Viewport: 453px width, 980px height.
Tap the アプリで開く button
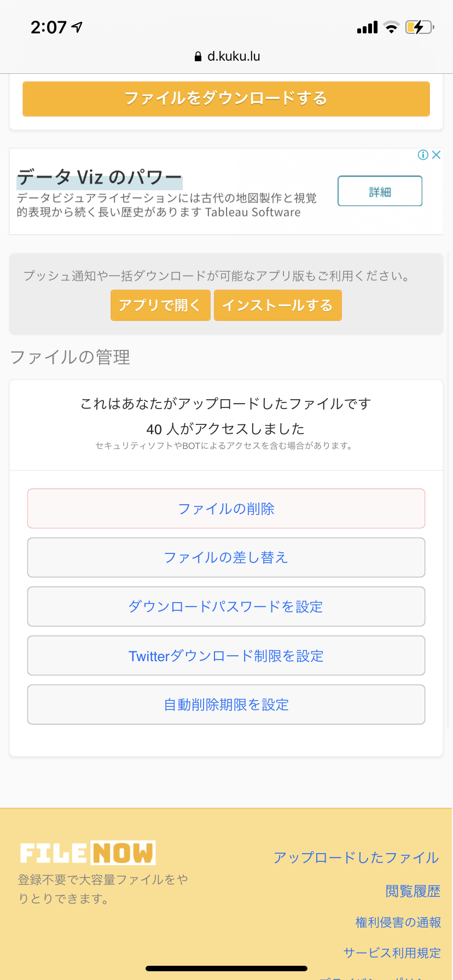click(160, 305)
